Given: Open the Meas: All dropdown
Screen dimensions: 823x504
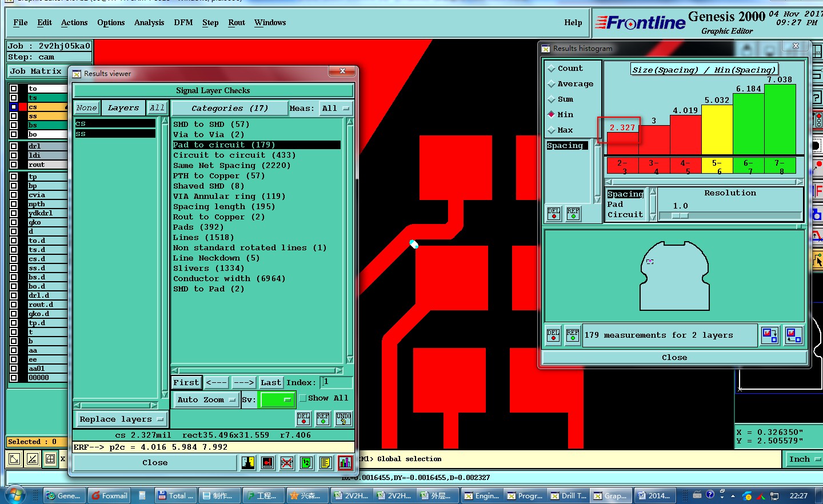Looking at the screenshot, I should pos(335,108).
